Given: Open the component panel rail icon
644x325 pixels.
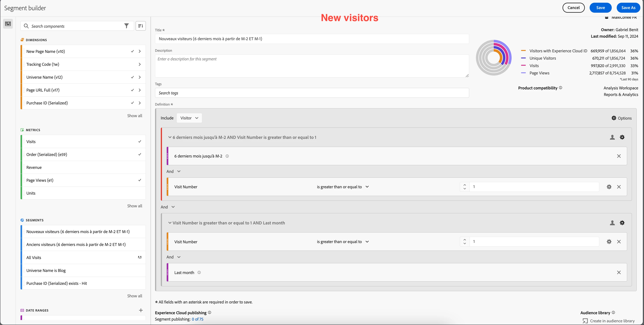Looking at the screenshot, I should coord(8,24).
